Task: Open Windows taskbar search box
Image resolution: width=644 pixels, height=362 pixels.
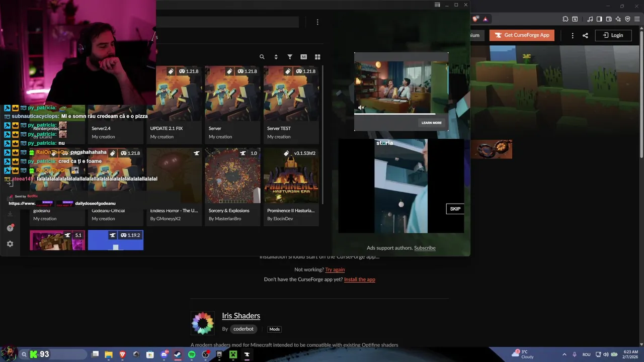Action: coord(53,354)
